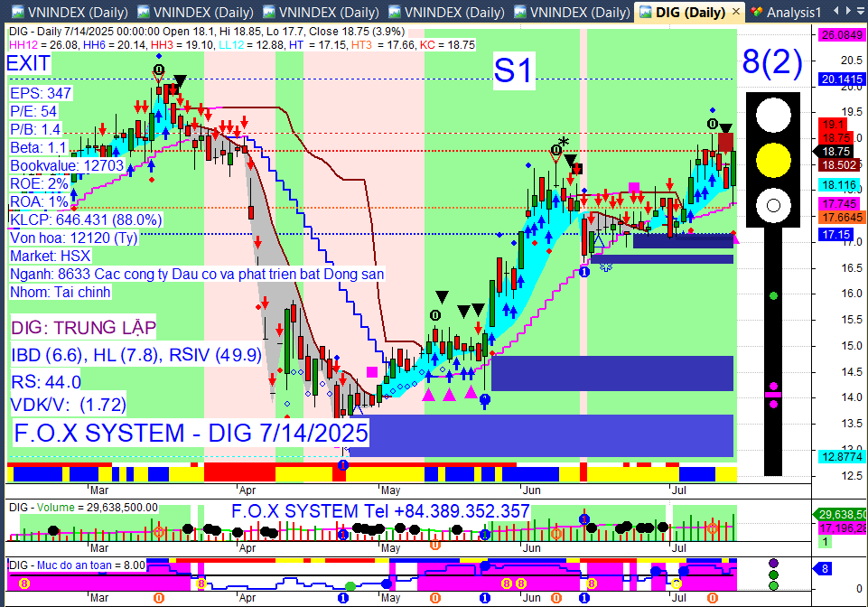
Task: Click the Market: HSX label
Action: (51, 256)
